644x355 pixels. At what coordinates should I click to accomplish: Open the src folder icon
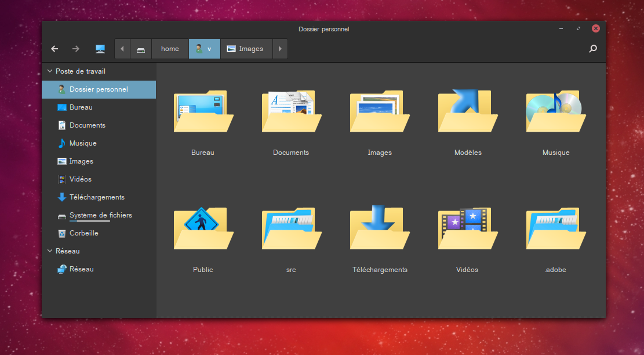[291, 227]
